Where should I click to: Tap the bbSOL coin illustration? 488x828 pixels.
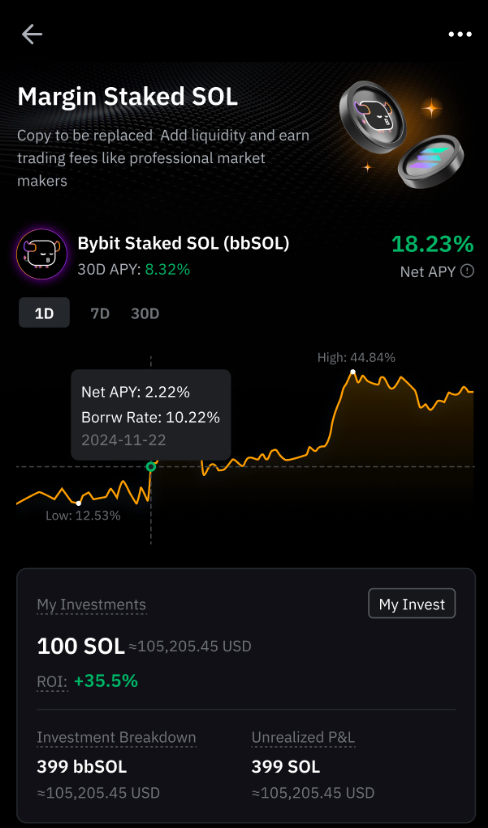372,117
